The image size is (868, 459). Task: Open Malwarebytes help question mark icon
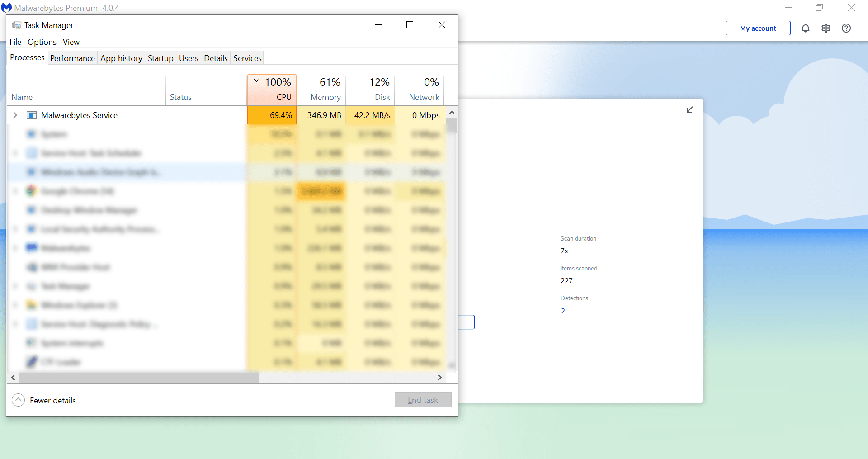pyautogui.click(x=846, y=28)
